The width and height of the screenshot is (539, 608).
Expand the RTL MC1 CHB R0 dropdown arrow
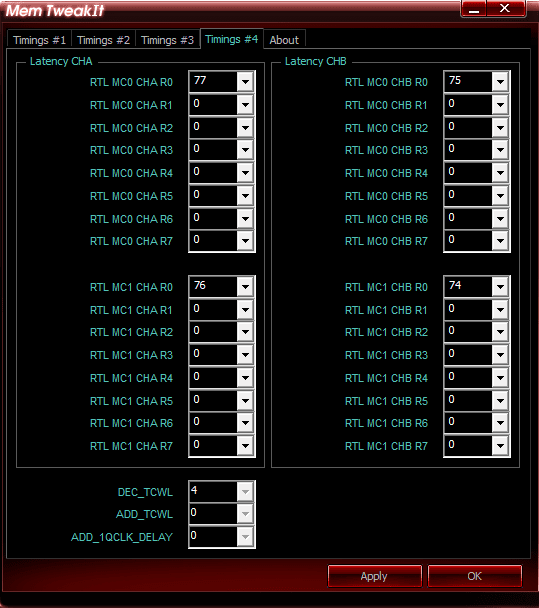point(500,287)
